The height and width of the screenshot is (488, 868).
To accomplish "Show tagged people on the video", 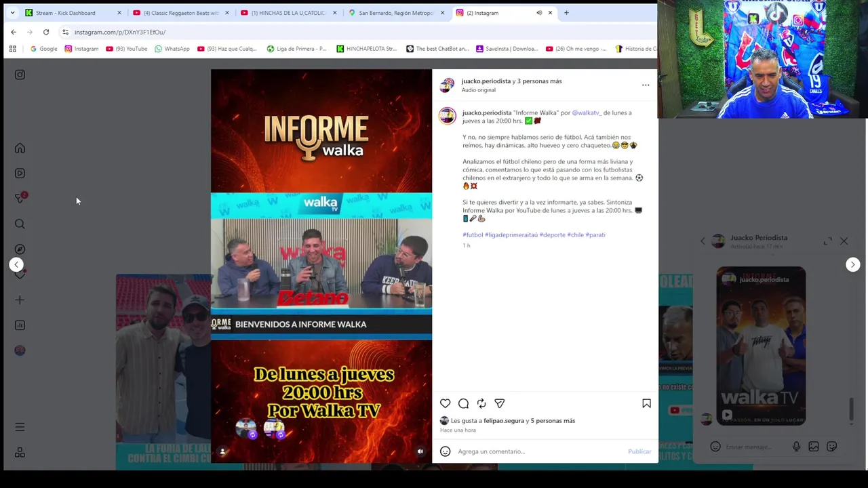I will [222, 451].
